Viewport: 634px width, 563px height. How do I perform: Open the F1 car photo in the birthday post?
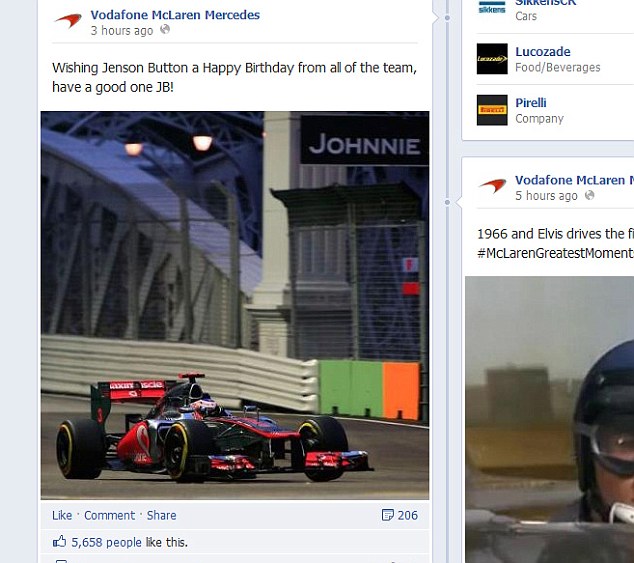[235, 305]
